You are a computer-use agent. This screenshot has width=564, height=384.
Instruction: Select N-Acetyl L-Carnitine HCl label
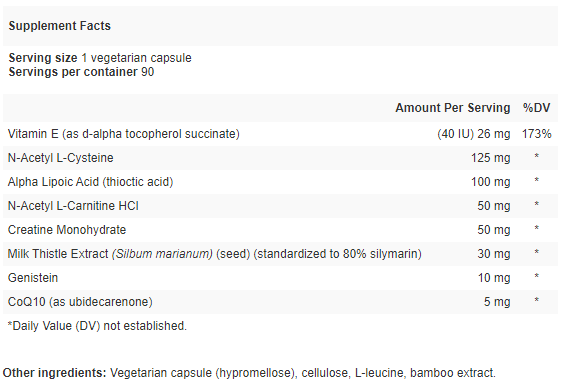click(73, 206)
